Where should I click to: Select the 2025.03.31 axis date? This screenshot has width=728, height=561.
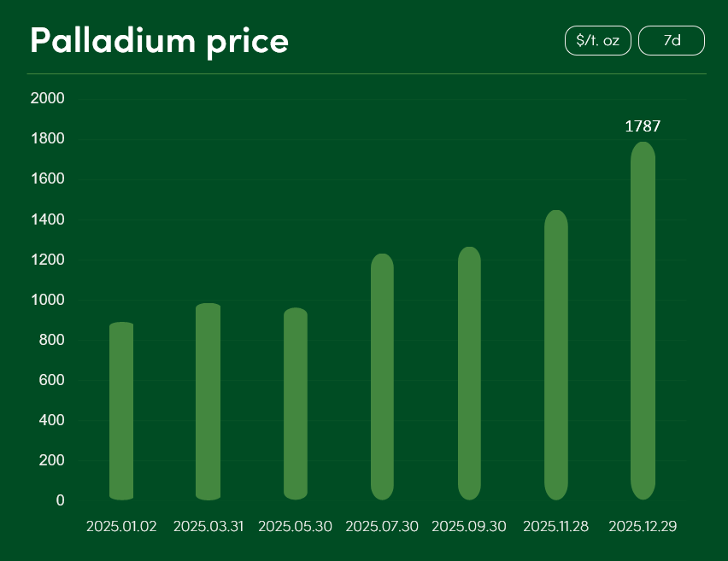(208, 527)
